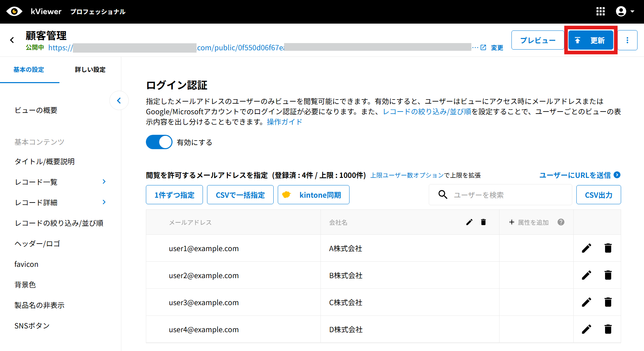Expand the レコード詳細 sidebar item
Viewport: 644px width, 351px height.
pos(104,202)
